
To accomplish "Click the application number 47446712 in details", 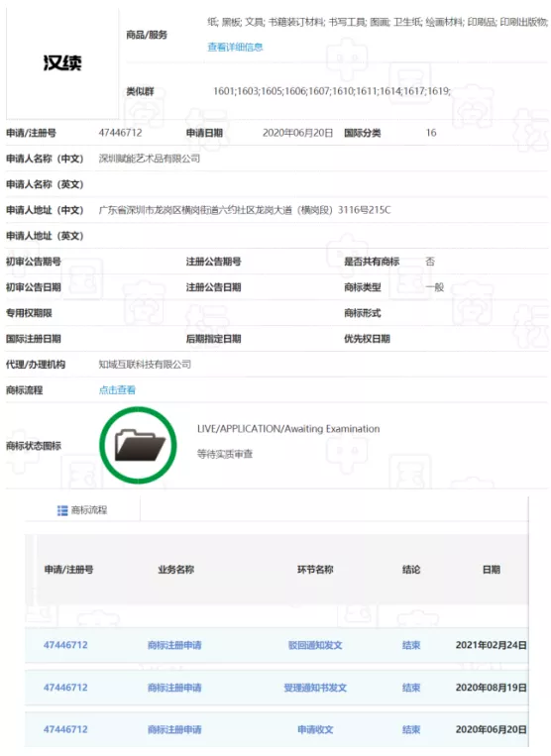I will coord(121,133).
